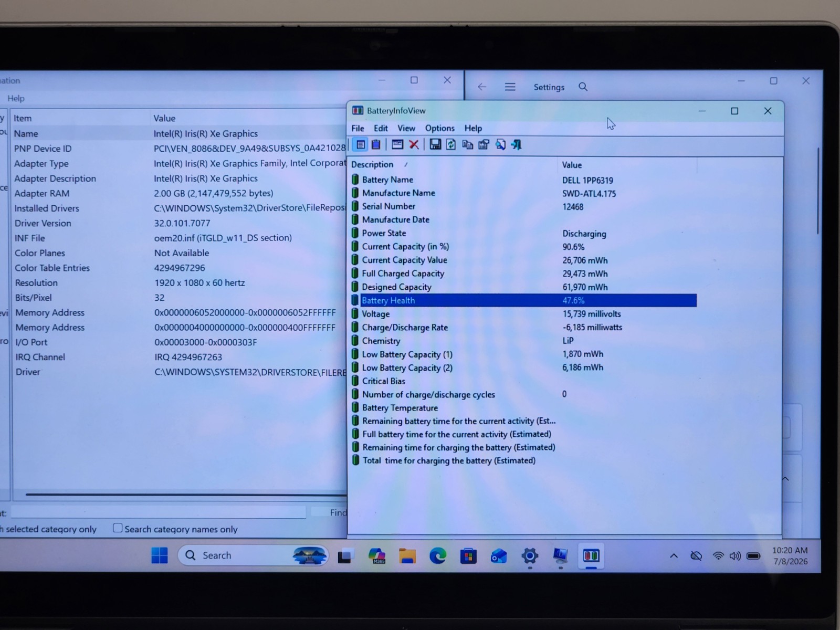Image resolution: width=840 pixels, height=630 pixels.
Task: Click the Find what input field
Action: (x=158, y=512)
